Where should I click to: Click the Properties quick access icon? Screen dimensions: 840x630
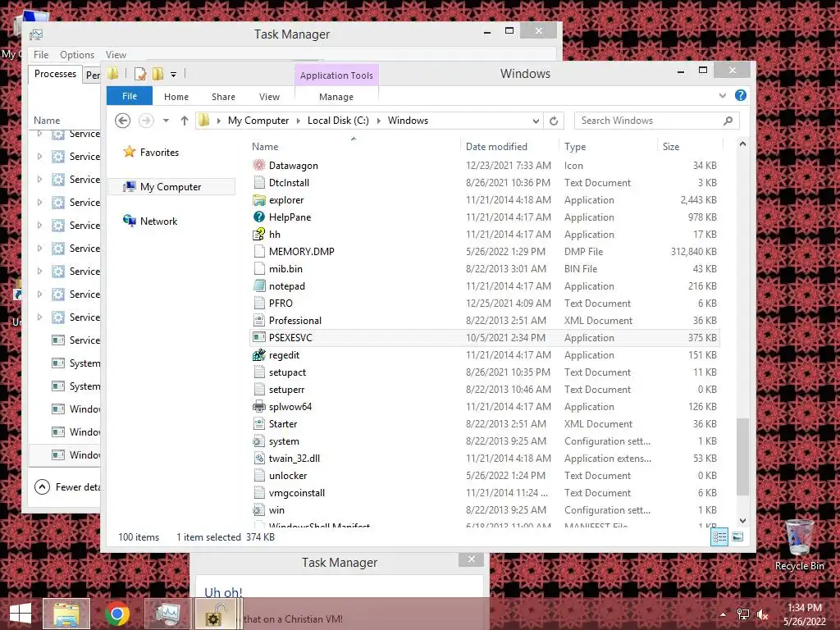pyautogui.click(x=140, y=74)
